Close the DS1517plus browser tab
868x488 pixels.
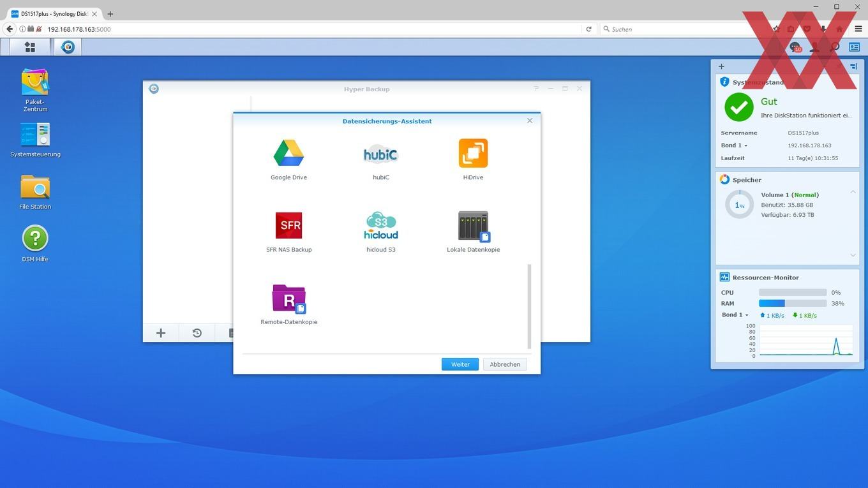tap(95, 13)
